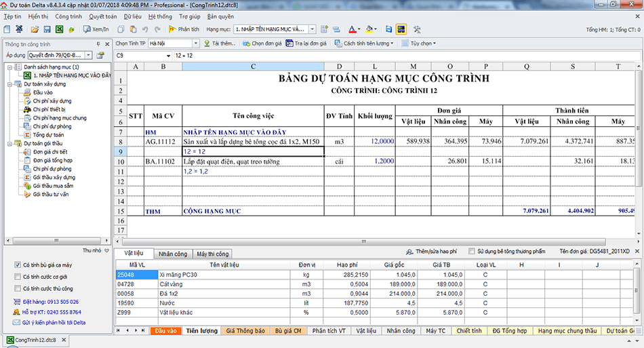Click the open folder icon in toolbar
Viewport: 644px width, 348px height.
(35, 29)
